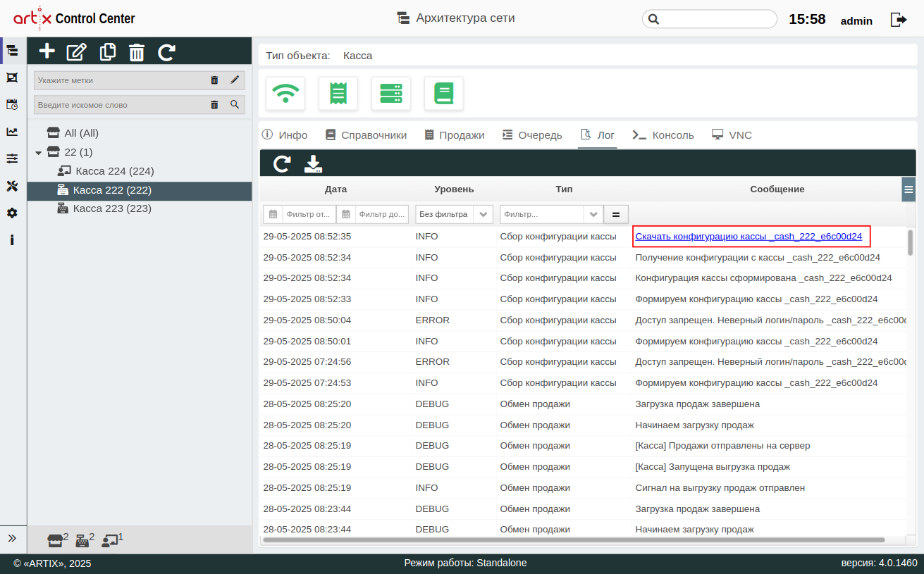Sort by the Тип column header
This screenshot has width=924, height=574.
pos(564,189)
